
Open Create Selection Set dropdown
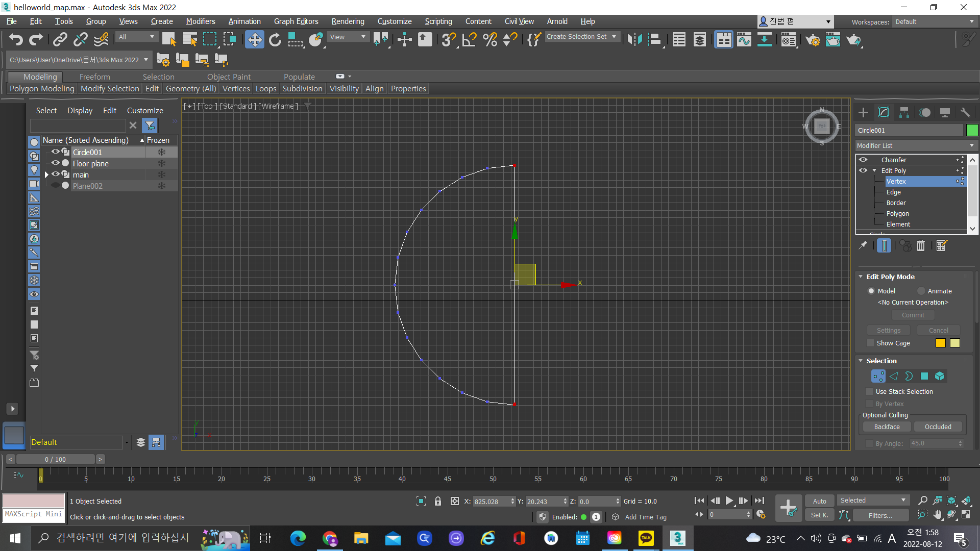[x=582, y=37]
